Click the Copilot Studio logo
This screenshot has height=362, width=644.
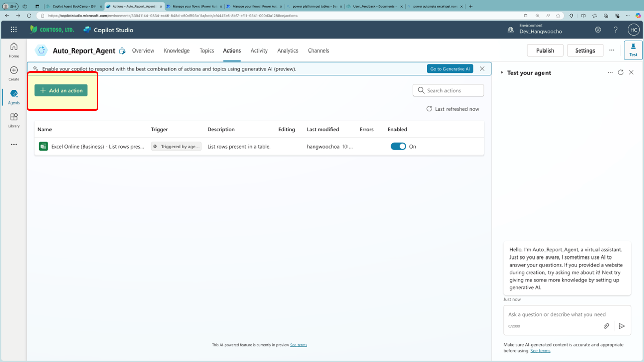point(108,30)
